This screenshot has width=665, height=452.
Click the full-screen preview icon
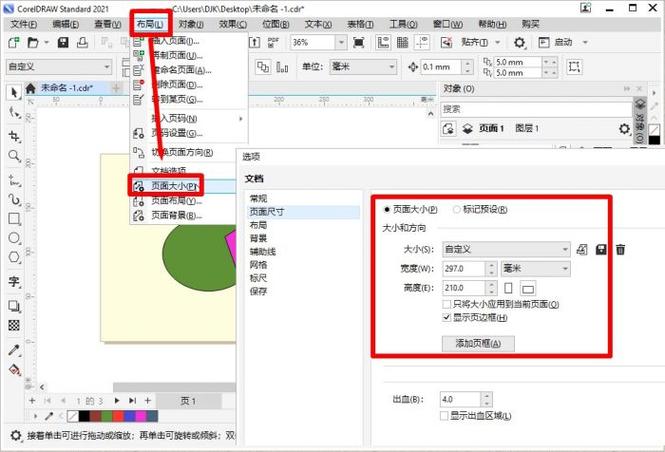(x=359, y=42)
